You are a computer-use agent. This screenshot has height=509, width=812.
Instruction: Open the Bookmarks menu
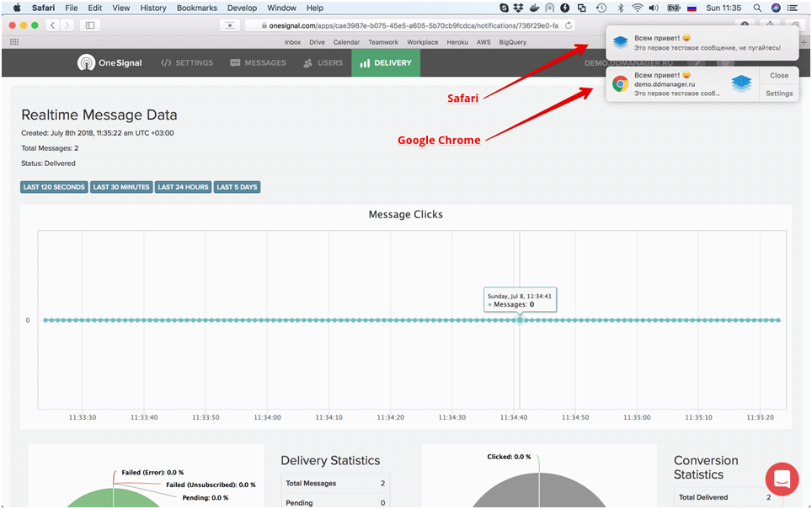tap(197, 8)
